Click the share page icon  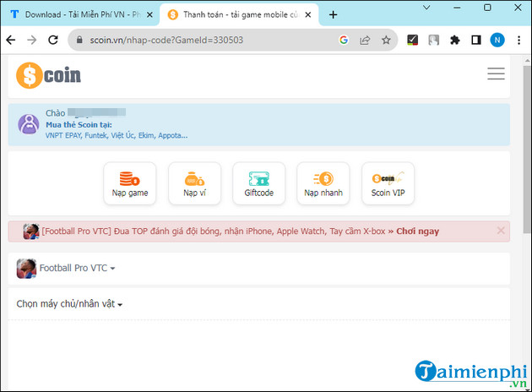click(365, 40)
